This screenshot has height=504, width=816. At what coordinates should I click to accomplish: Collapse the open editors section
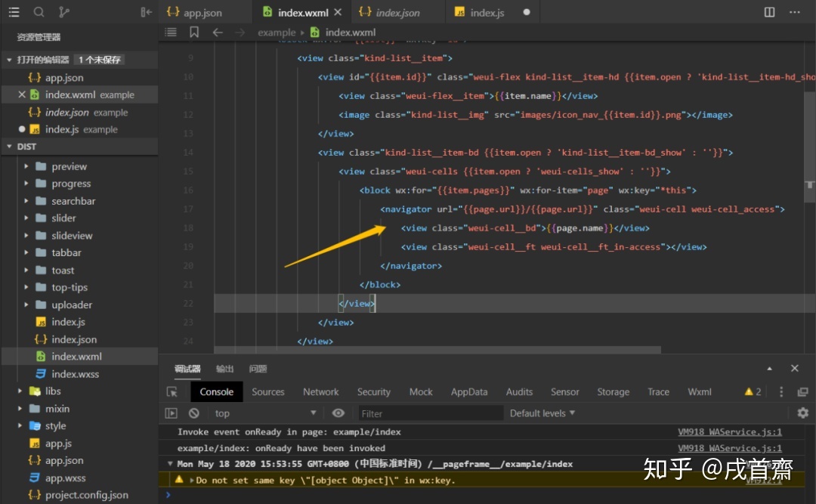[9, 60]
